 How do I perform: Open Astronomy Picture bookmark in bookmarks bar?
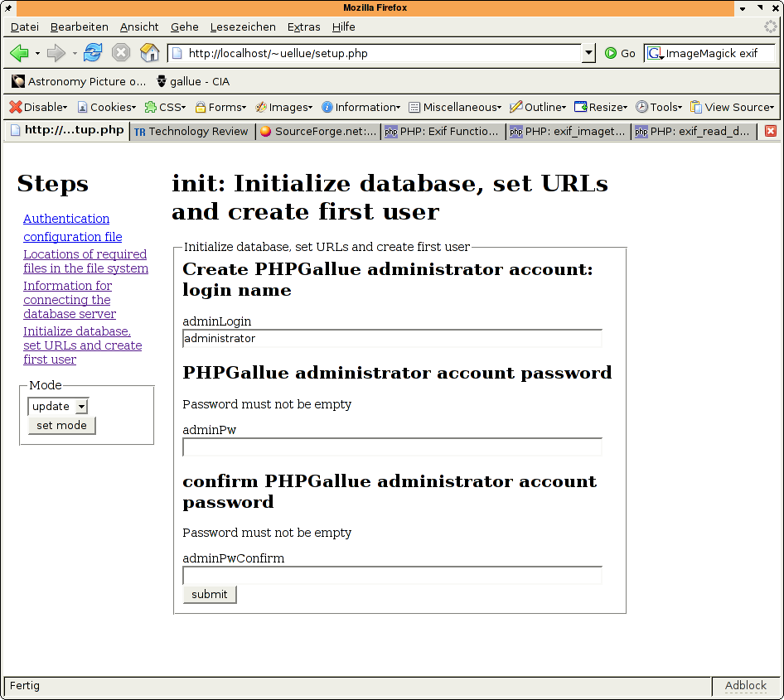79,81
